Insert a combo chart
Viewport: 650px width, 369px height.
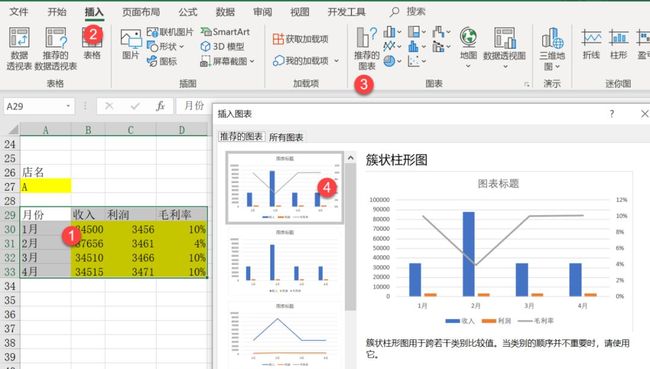[438, 46]
